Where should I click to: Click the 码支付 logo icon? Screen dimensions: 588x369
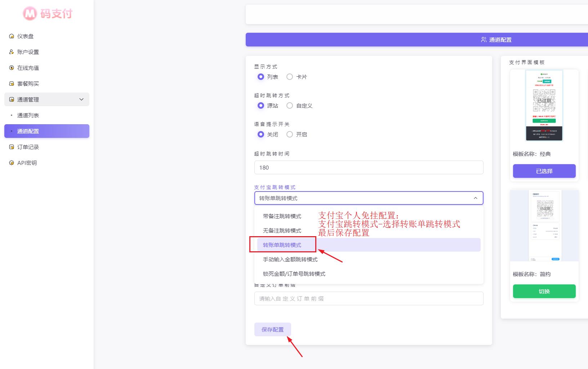point(30,14)
